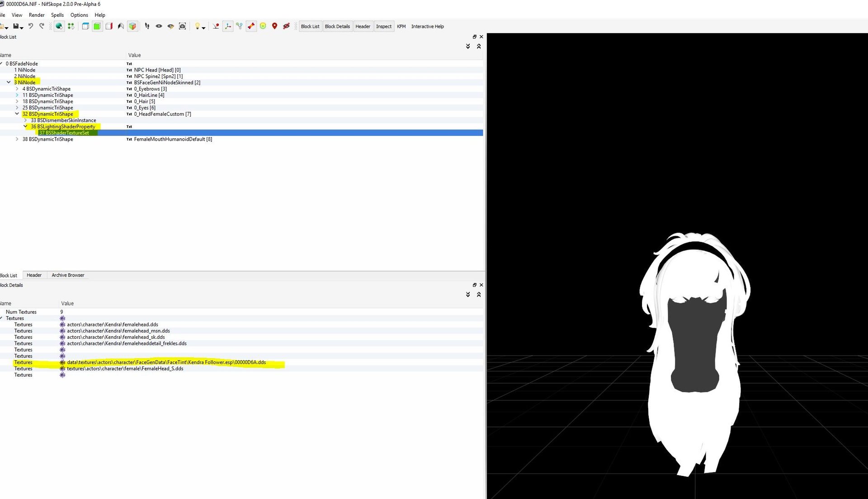Open the View menu
The width and height of the screenshot is (868, 499).
tap(17, 15)
